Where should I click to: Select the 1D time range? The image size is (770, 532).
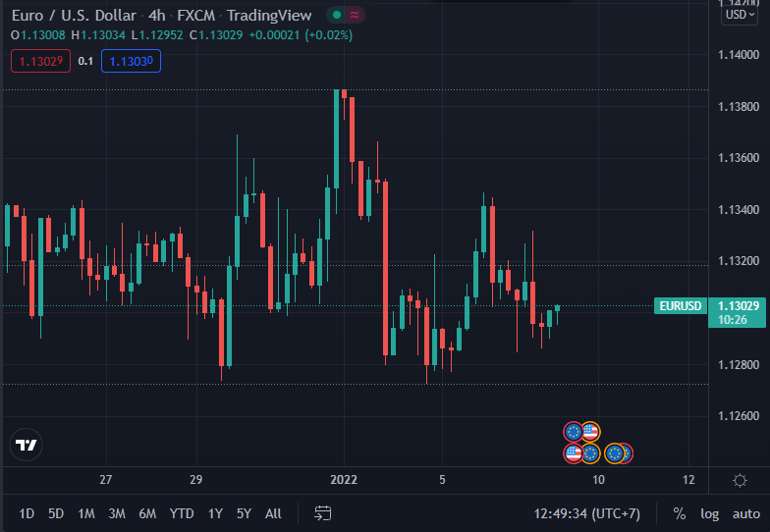coord(27,514)
